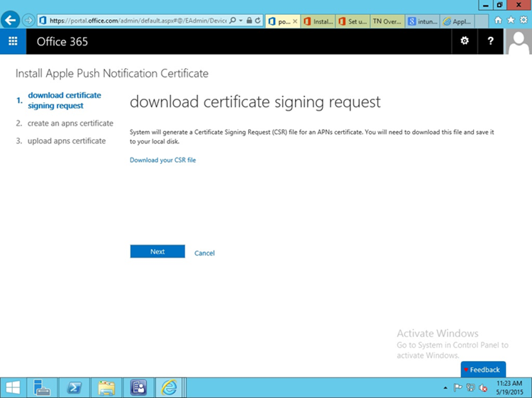The height and width of the screenshot is (398, 532).
Task: Open Office 365 help question mark
Action: [x=490, y=41]
